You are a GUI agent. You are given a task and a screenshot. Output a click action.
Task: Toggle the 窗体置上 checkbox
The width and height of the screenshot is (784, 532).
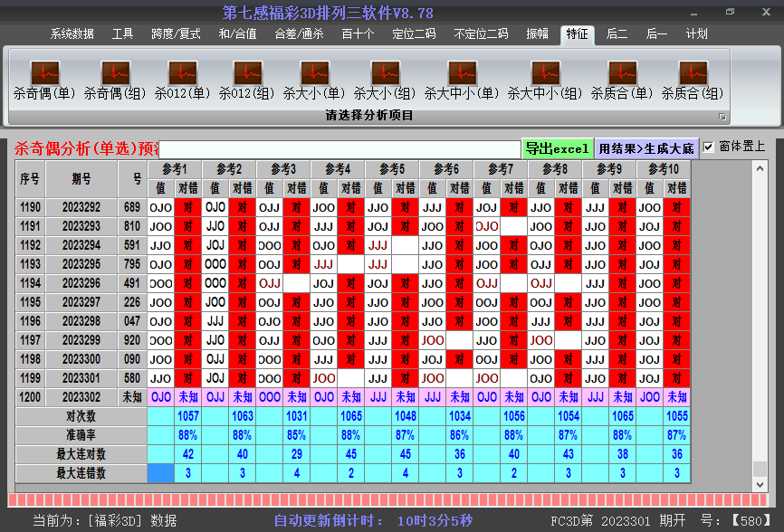tap(708, 147)
